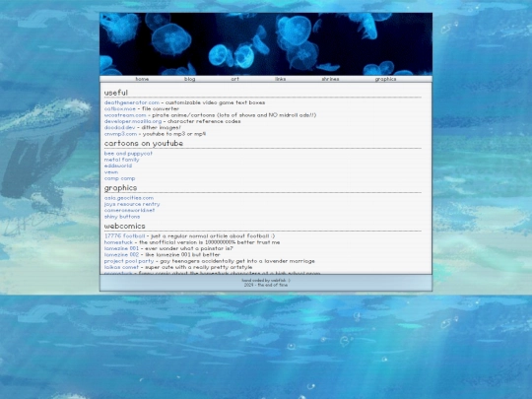
Task: Open joys resource rentry link
Action: click(132, 204)
